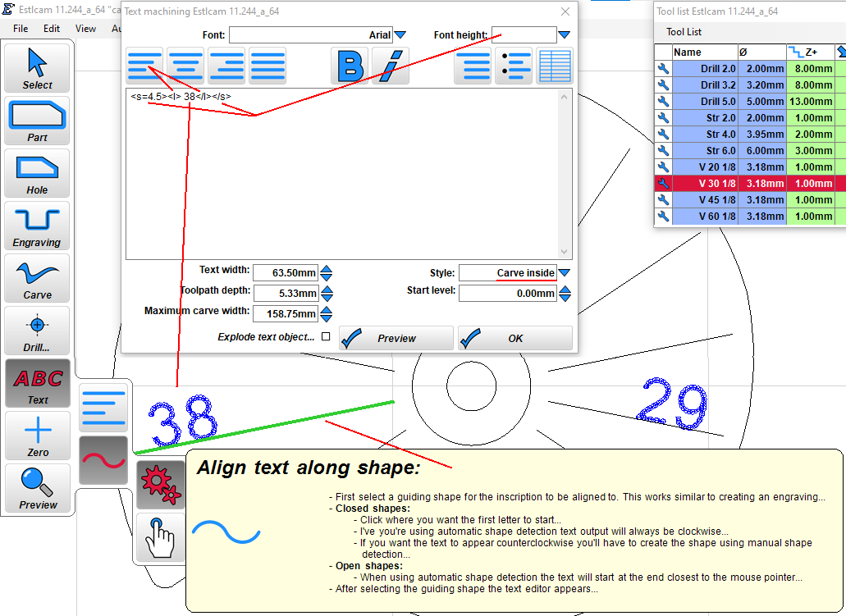Activate the Select arrow tool
The width and height of the screenshot is (846, 616).
point(37,68)
